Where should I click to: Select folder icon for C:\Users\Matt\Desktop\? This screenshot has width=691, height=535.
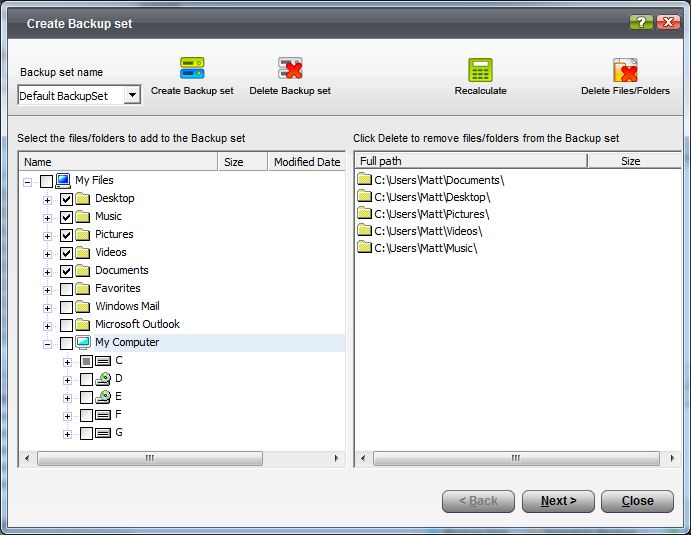(364, 196)
